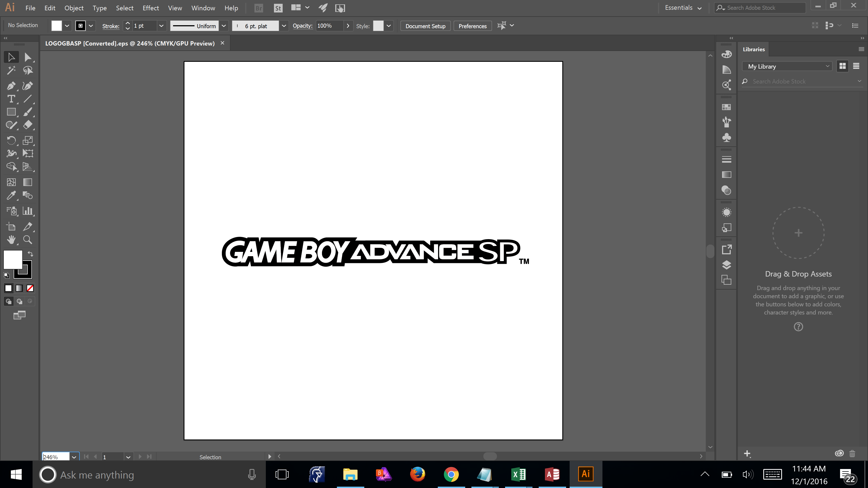Open the Object menu

click(74, 8)
